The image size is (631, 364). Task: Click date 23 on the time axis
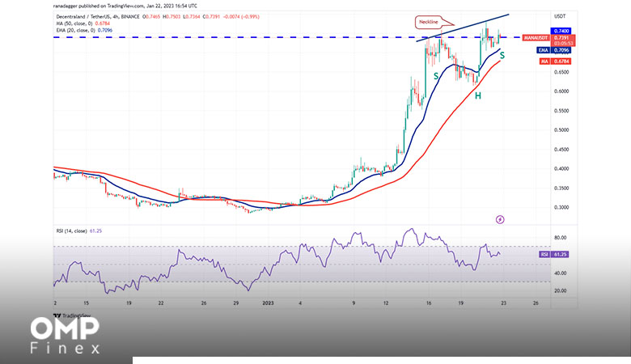pyautogui.click(x=503, y=303)
